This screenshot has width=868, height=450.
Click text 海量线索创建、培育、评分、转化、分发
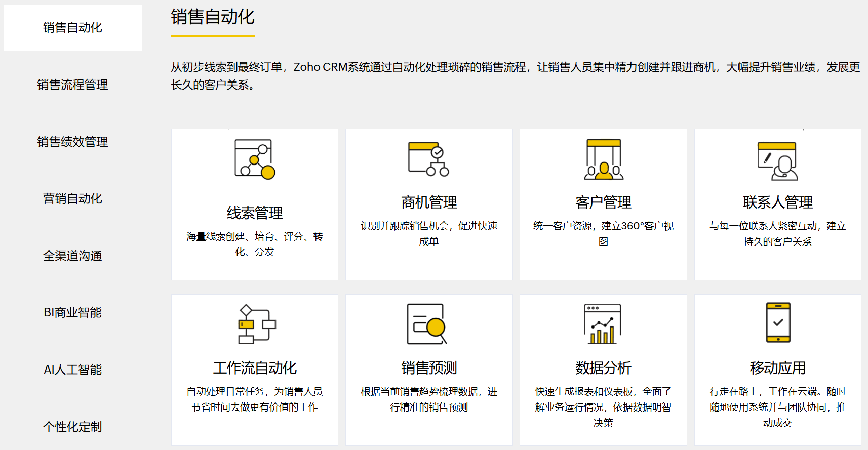click(x=255, y=244)
